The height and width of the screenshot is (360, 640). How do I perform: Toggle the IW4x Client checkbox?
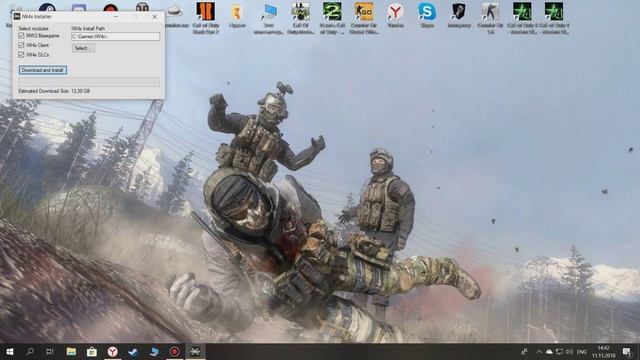point(21,45)
